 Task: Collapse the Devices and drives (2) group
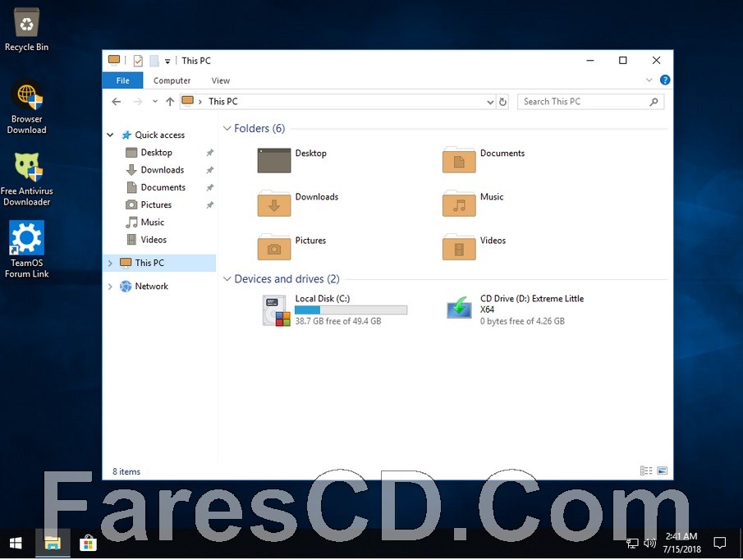[x=227, y=279]
